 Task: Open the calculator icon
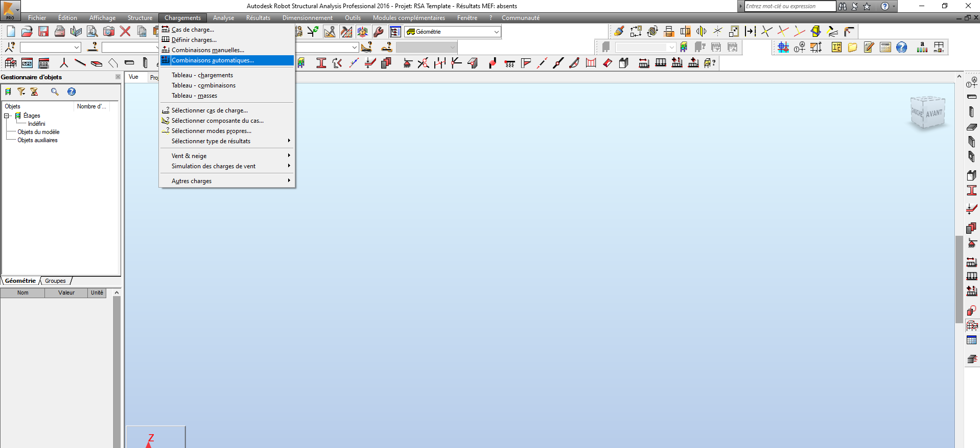coord(885,48)
